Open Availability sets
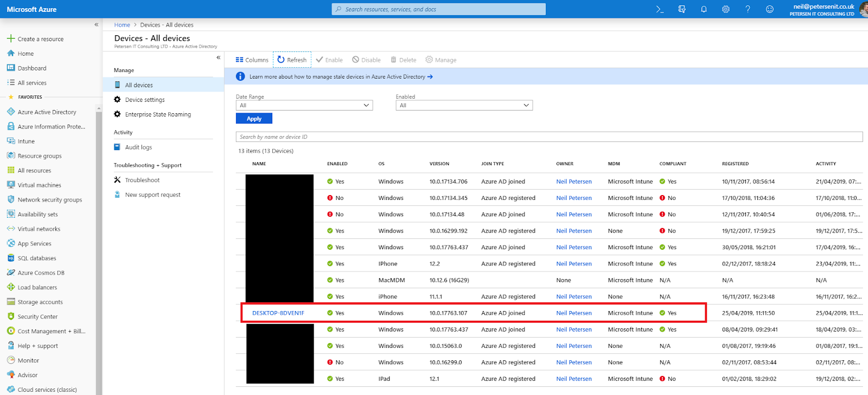 click(x=32, y=215)
